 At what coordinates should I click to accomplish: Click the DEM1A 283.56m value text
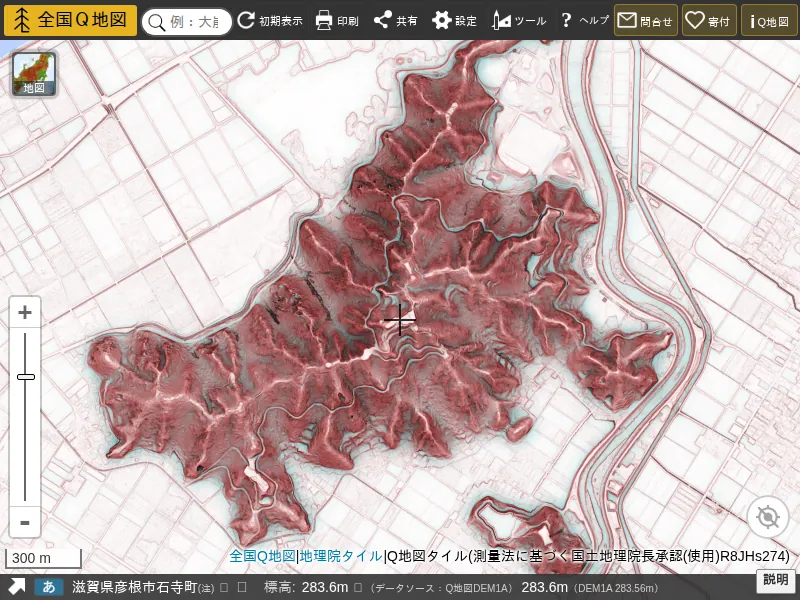point(616,588)
